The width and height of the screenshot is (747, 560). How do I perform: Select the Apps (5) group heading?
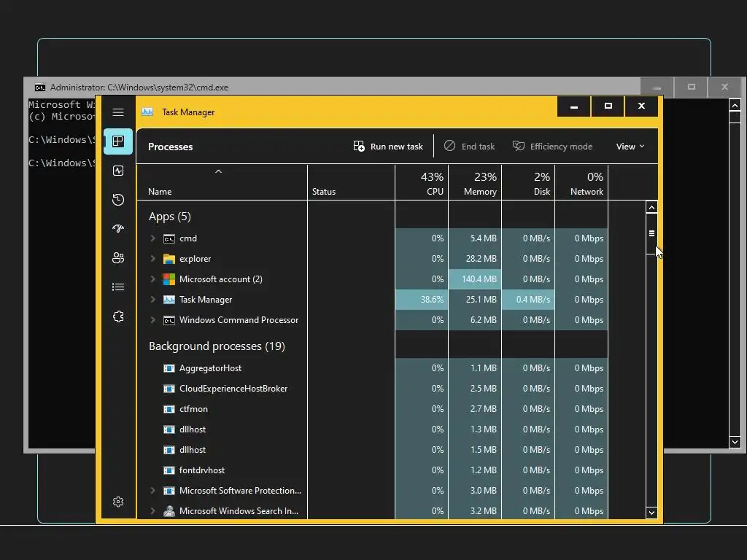[169, 217]
